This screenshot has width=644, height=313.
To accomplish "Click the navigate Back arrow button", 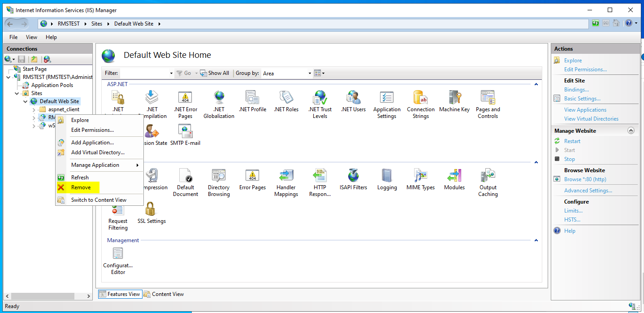I will point(10,24).
